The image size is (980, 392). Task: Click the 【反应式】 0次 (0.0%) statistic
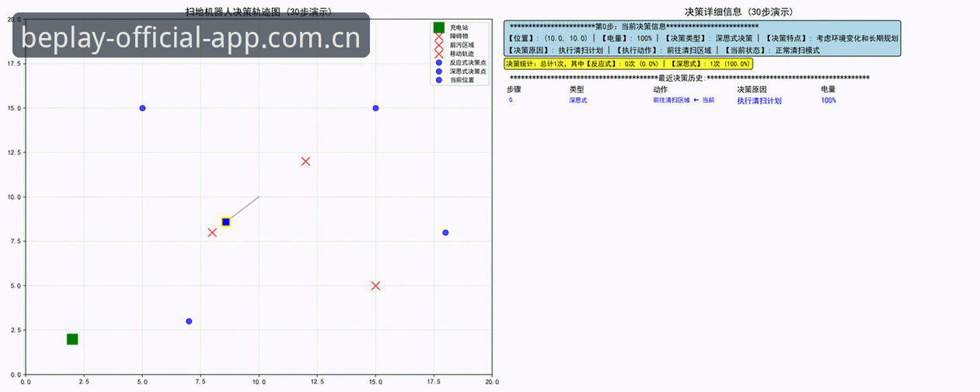click(621, 64)
